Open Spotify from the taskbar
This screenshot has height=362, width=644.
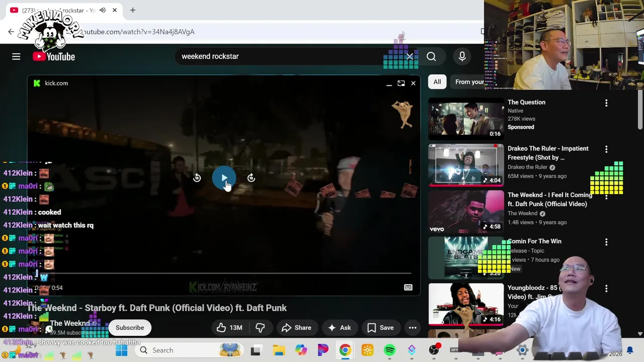(389, 350)
